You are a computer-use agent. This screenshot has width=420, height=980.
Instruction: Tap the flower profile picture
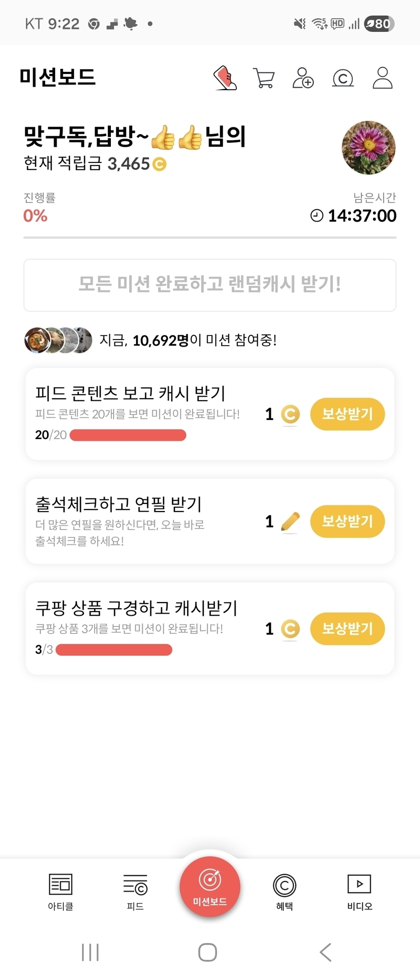tap(368, 148)
